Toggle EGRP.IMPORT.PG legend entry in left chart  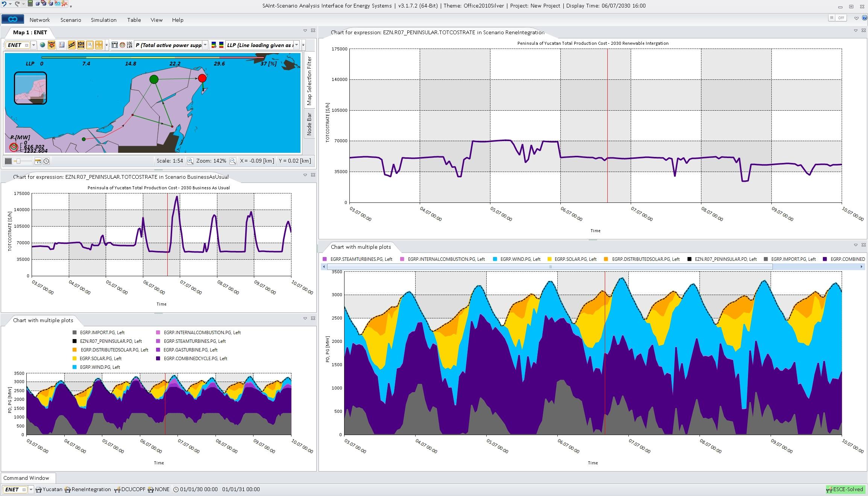tap(102, 333)
